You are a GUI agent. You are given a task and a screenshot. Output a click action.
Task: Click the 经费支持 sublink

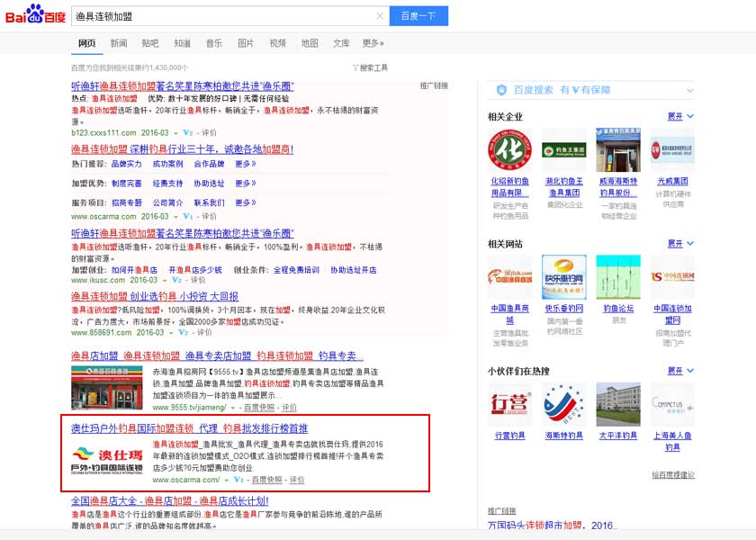pyautogui.click(x=167, y=184)
